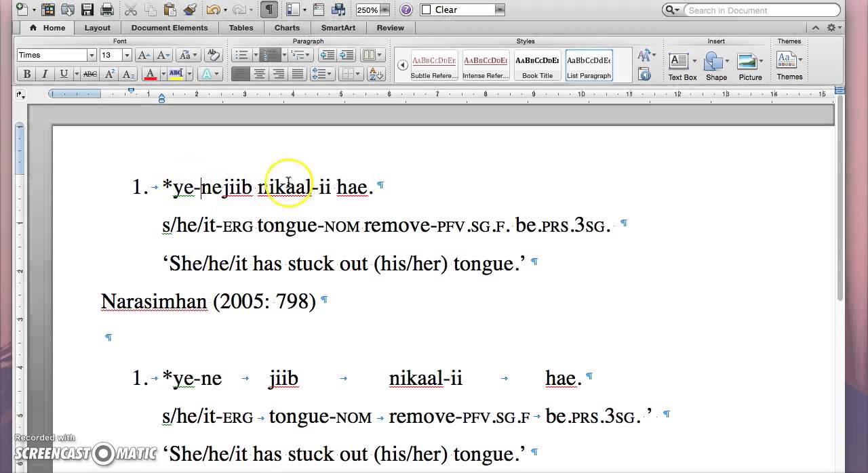The height and width of the screenshot is (473, 868).
Task: Open the Media Browser icon
Action: click(x=340, y=9)
